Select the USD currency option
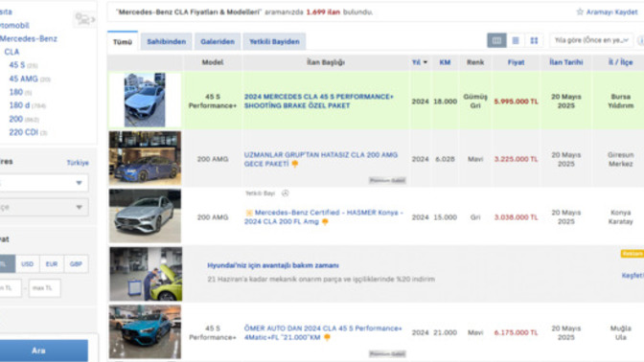 [x=27, y=264]
